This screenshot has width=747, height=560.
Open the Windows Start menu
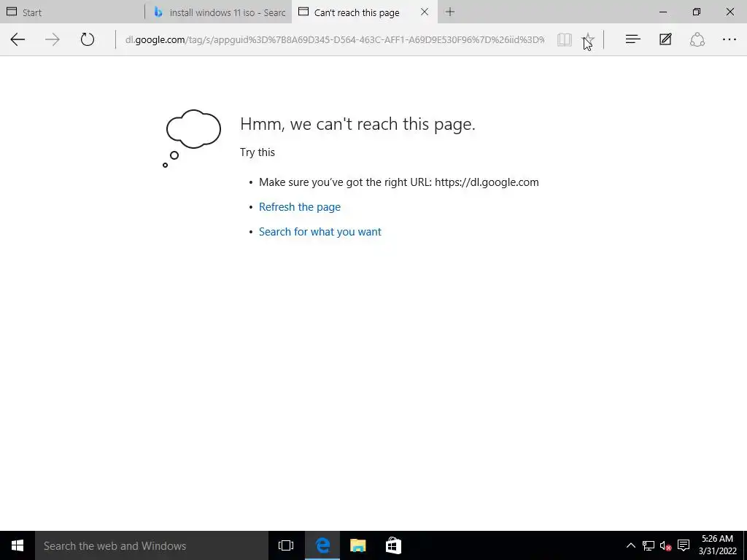pyautogui.click(x=18, y=545)
